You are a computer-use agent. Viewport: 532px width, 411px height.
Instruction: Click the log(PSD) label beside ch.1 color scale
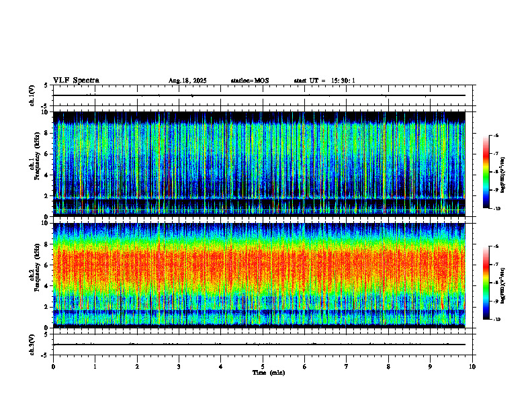point(504,175)
